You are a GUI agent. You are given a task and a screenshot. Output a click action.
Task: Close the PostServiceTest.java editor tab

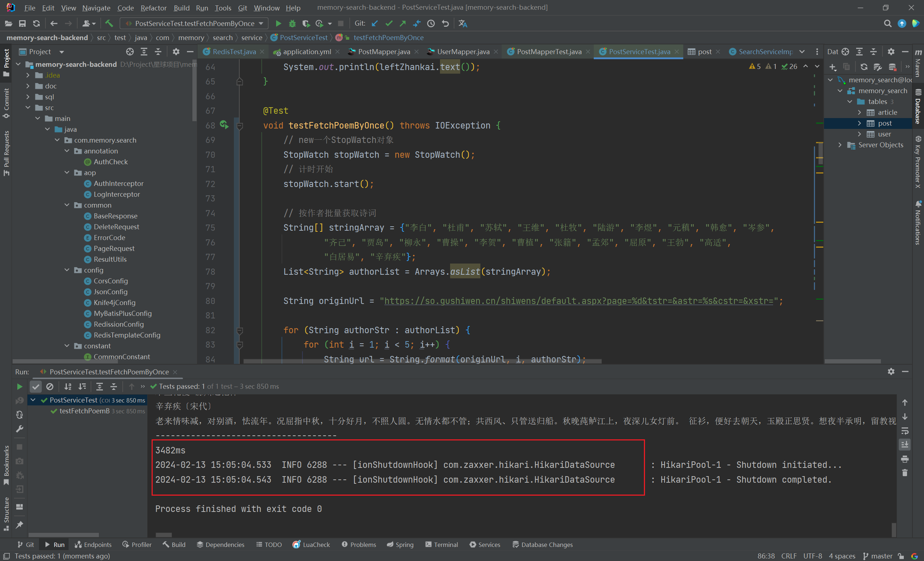[676, 52]
